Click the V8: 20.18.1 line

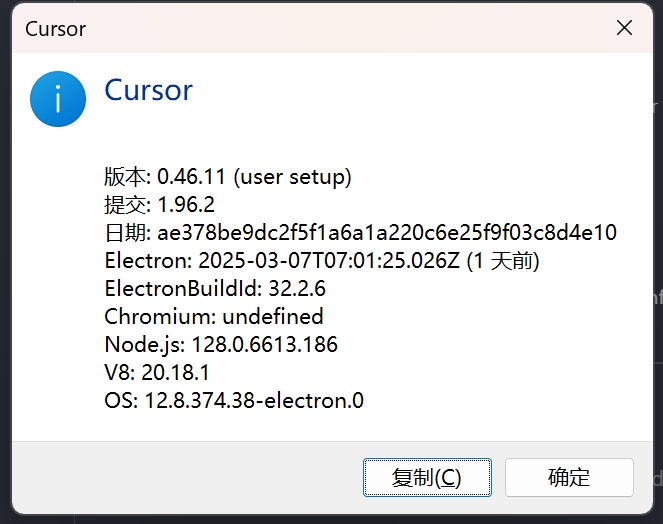point(157,373)
